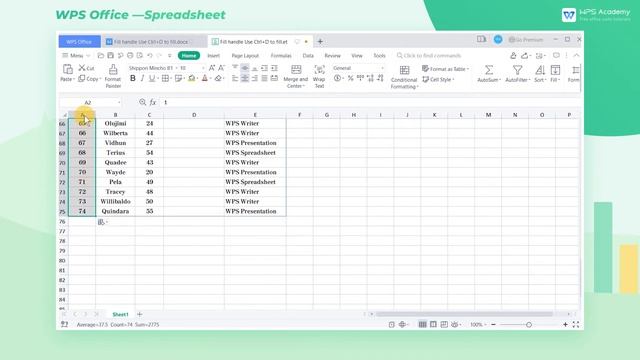The width and height of the screenshot is (640, 360).
Task: Activate the Format Painter brush
Action: pos(113,76)
